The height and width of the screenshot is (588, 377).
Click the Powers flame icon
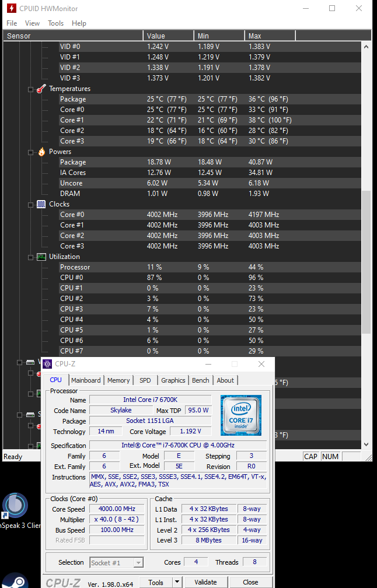tap(41, 152)
